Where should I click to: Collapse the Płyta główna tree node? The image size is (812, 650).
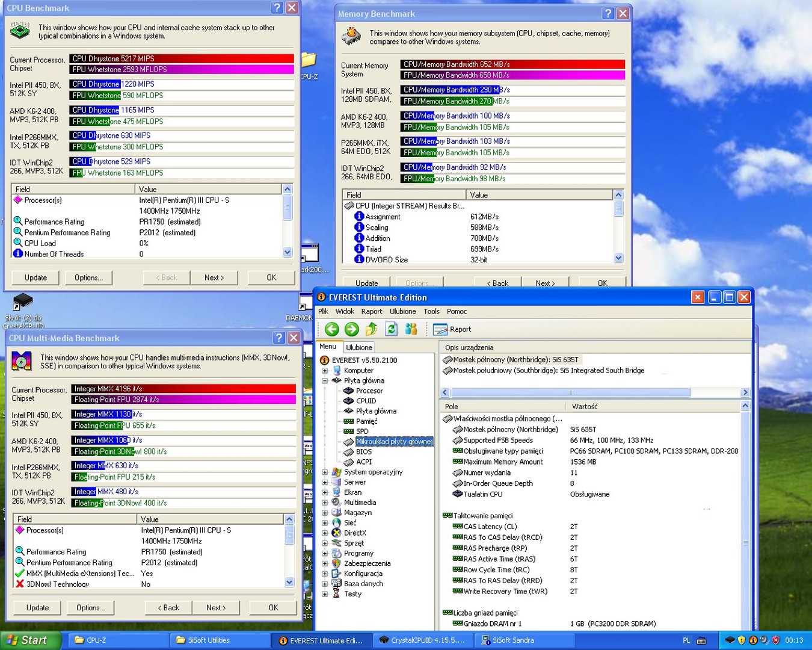coord(325,381)
